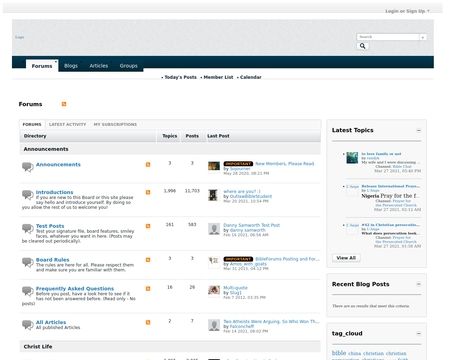Open the Login or Sign Up menu
450x360 pixels.
[407, 11]
